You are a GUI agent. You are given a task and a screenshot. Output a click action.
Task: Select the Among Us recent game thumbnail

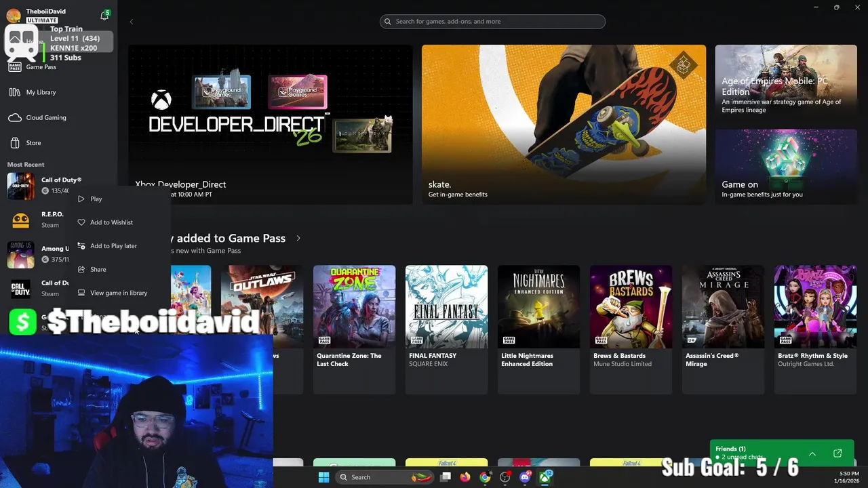(21, 254)
